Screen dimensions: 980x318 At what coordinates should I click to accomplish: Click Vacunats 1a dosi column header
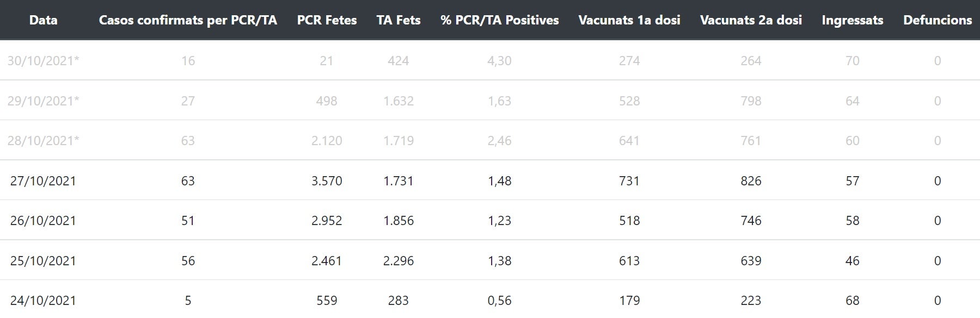[x=629, y=20]
